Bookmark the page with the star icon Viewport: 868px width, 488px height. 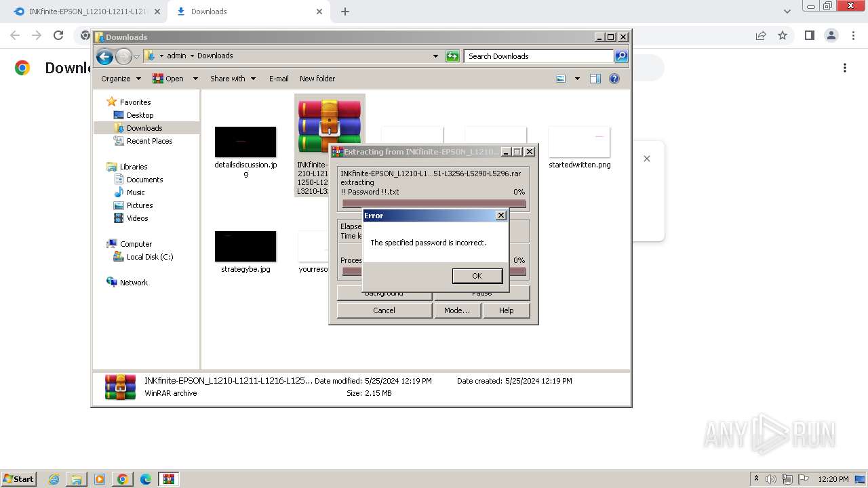783,35
